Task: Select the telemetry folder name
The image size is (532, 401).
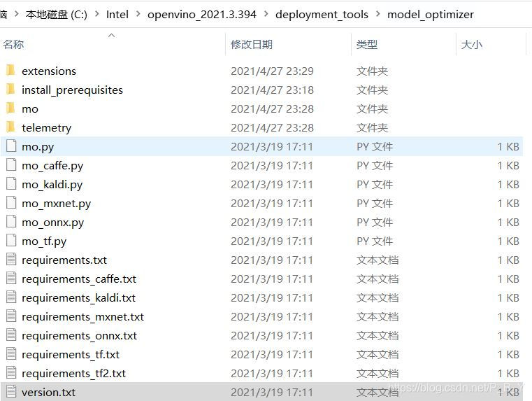Action: pyautogui.click(x=46, y=128)
